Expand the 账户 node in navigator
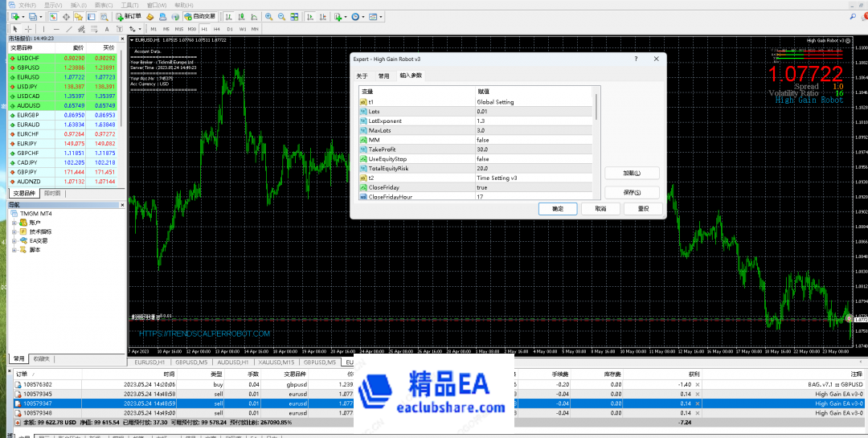The width and height of the screenshot is (868, 438). (14, 222)
